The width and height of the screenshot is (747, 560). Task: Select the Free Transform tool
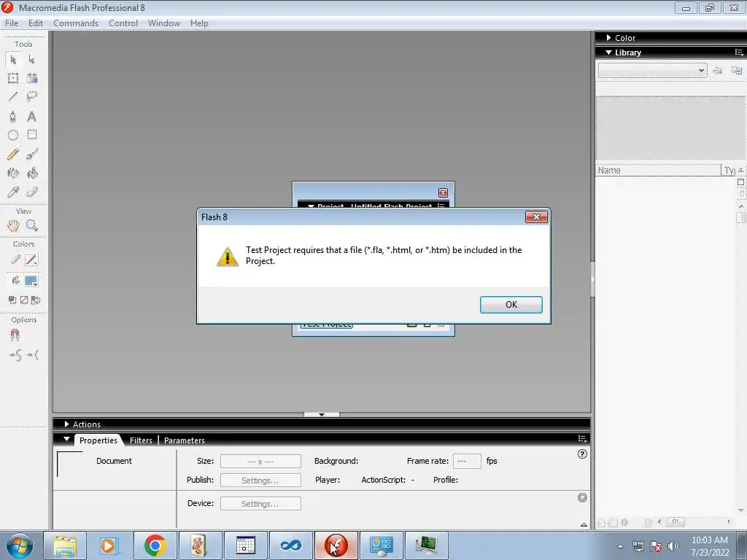pyautogui.click(x=13, y=78)
